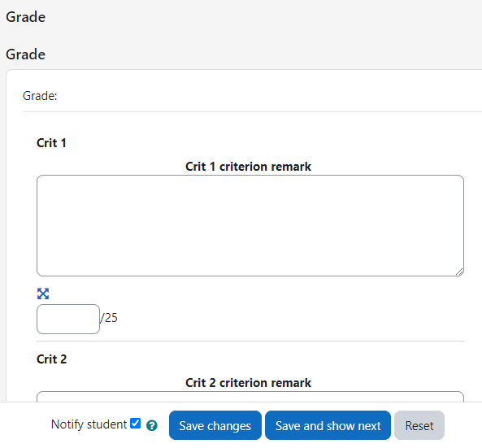Screen dimensions: 482x448
Task: Grab the Crit 1 remark textarea resize handle
Action: pyautogui.click(x=459, y=272)
